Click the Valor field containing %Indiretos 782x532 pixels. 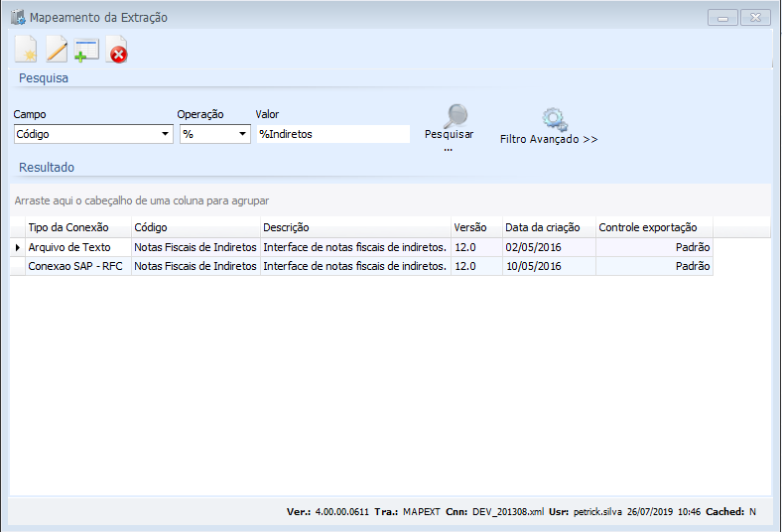[x=333, y=134]
